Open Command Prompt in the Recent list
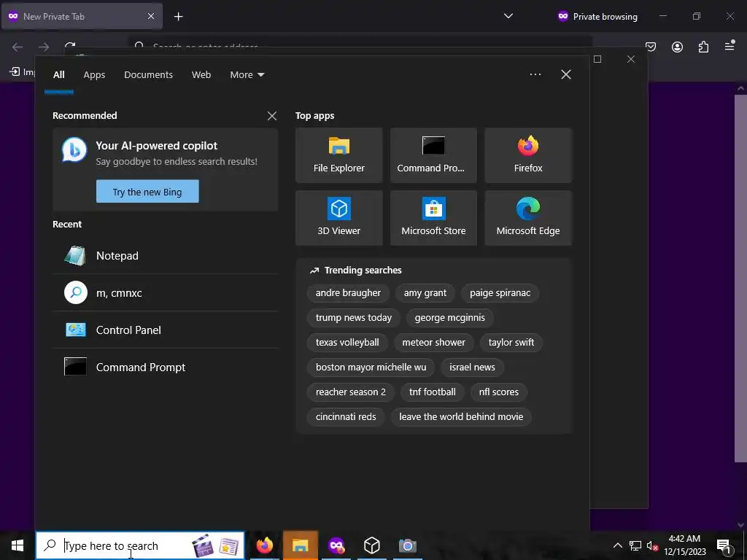Image resolution: width=747 pixels, height=560 pixels. [166, 367]
